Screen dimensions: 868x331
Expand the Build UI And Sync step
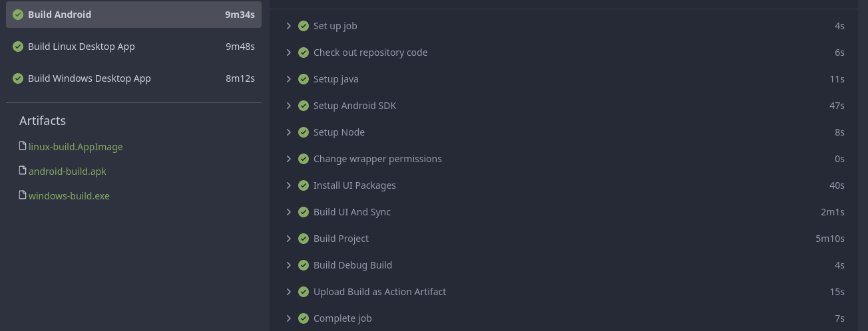[x=289, y=212]
